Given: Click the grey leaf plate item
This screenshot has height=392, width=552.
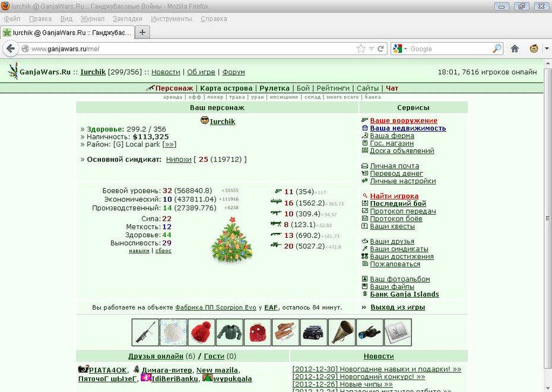Looking at the screenshot, I should pos(398,333).
